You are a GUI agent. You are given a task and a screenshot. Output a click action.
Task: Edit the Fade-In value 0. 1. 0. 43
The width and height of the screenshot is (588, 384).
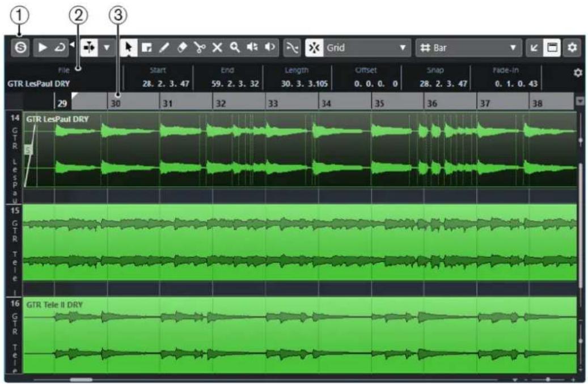click(x=517, y=84)
